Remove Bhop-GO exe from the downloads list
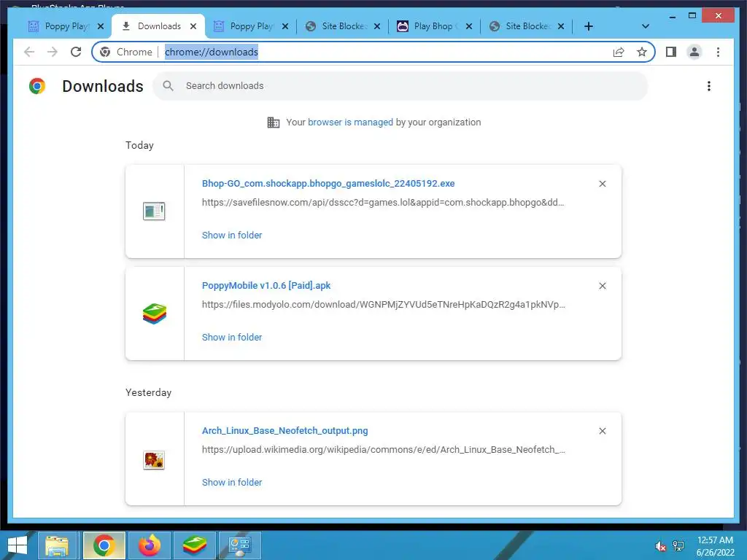 (x=602, y=184)
